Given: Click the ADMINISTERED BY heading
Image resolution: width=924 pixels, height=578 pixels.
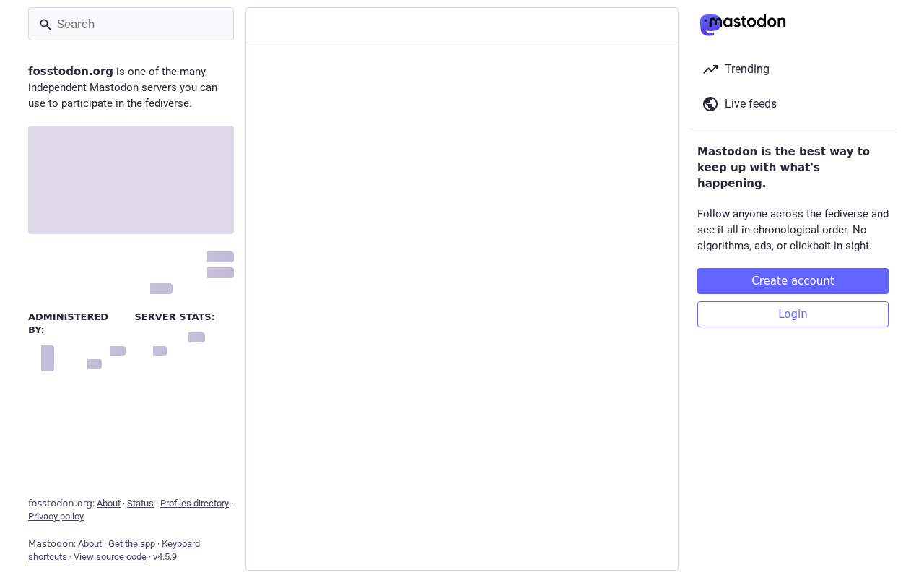Looking at the screenshot, I should click(x=68, y=323).
